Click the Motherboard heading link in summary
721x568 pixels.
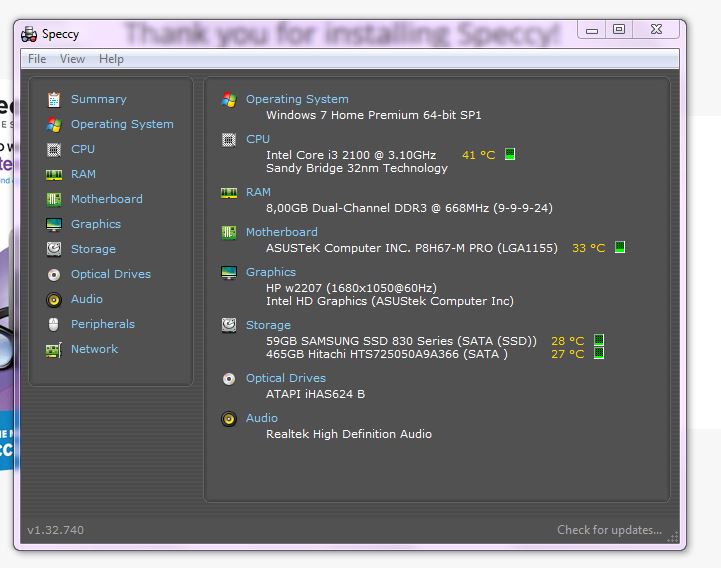pyautogui.click(x=281, y=232)
